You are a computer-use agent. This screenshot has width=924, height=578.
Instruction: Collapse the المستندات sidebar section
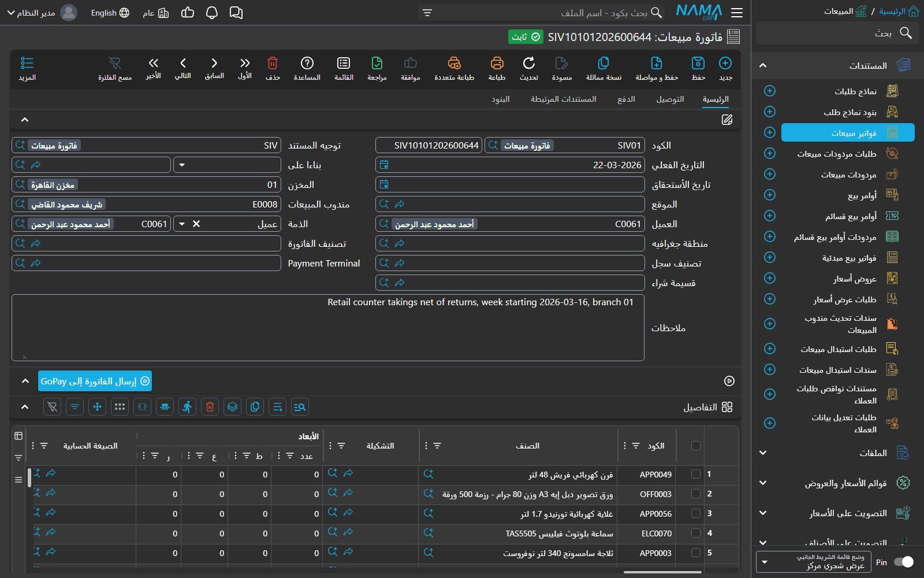click(763, 66)
